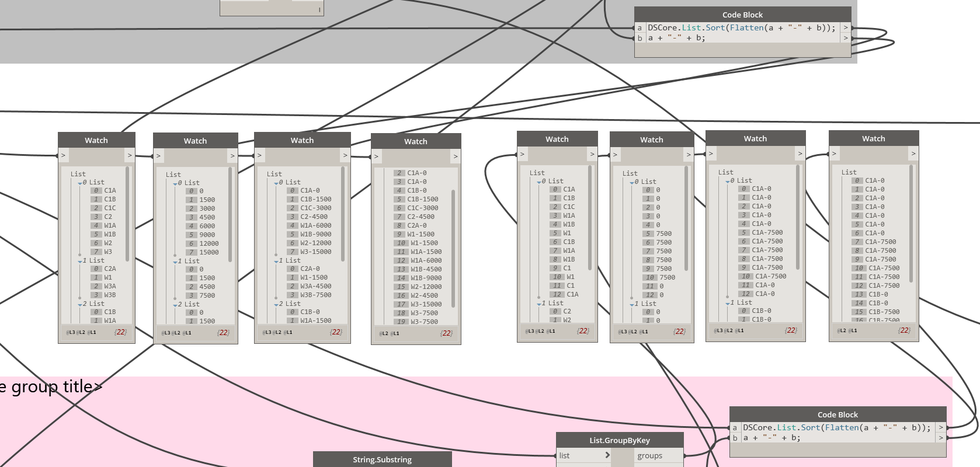Collapse the '0 List' holding C1B-1500 and C1C-3000
The image size is (980, 467).
click(276, 183)
